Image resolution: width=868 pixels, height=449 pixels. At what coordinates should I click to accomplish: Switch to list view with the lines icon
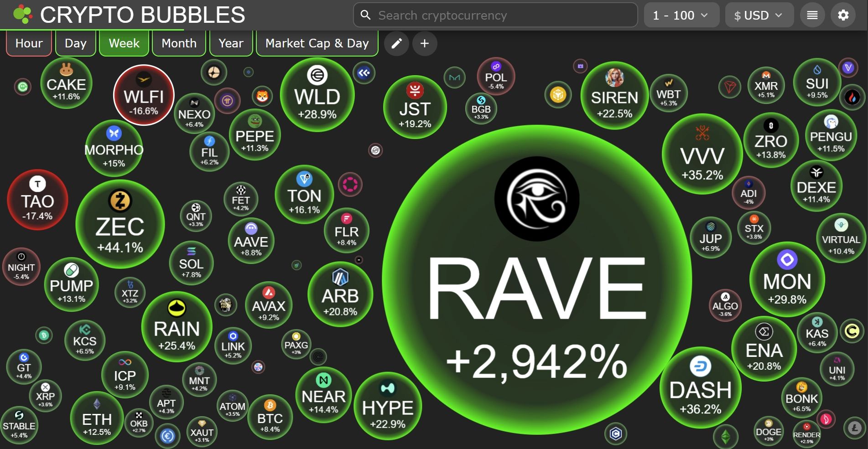coord(812,15)
